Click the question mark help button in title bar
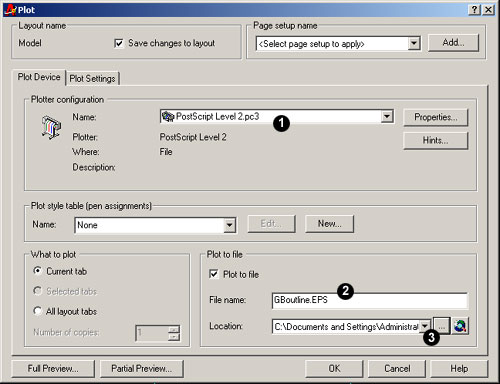 (x=474, y=10)
